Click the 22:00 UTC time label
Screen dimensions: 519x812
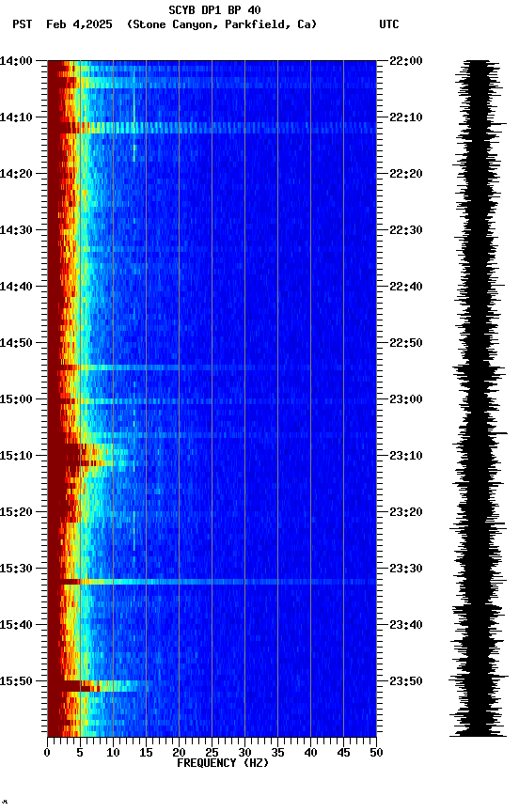406,61
